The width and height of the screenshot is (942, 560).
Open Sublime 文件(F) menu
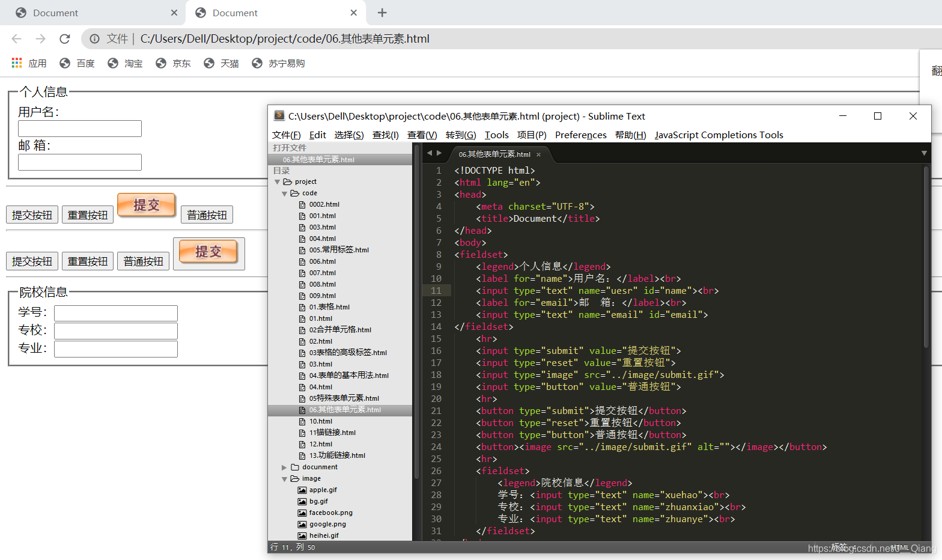(x=287, y=135)
